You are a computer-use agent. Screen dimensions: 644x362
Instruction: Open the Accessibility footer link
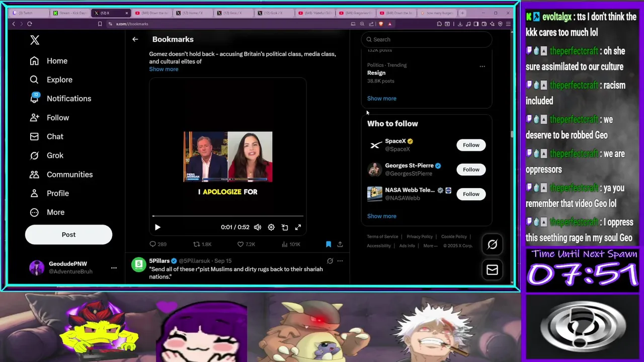coord(379,246)
